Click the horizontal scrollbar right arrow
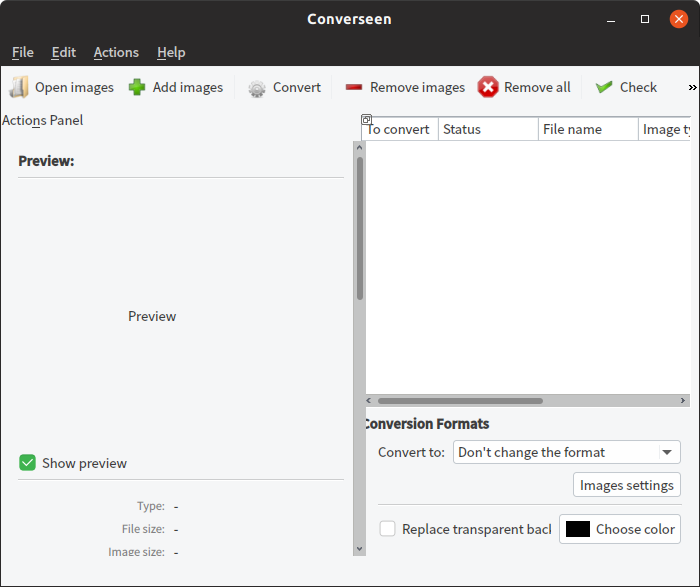The height and width of the screenshot is (587, 700). [x=683, y=400]
